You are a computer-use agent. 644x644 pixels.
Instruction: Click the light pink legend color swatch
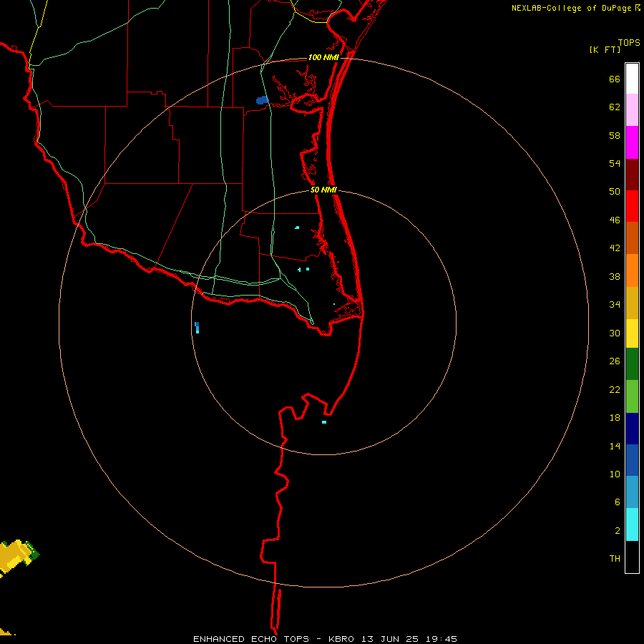(x=632, y=109)
